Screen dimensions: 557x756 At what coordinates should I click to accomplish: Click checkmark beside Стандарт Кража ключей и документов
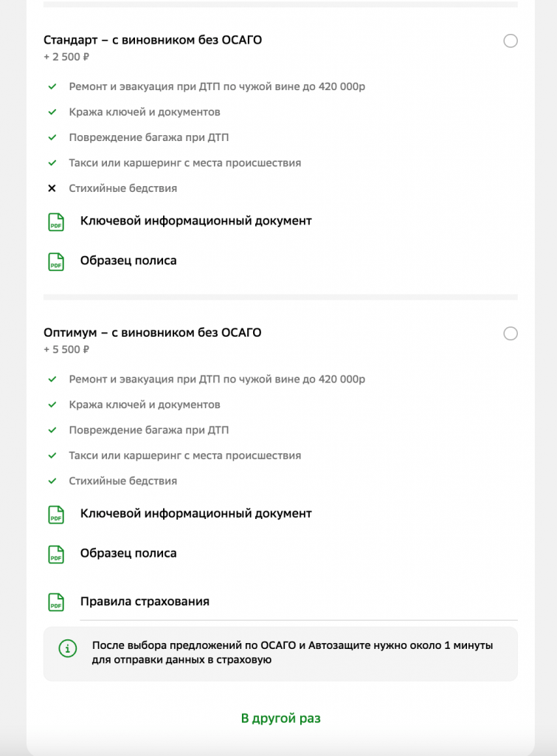click(x=52, y=112)
